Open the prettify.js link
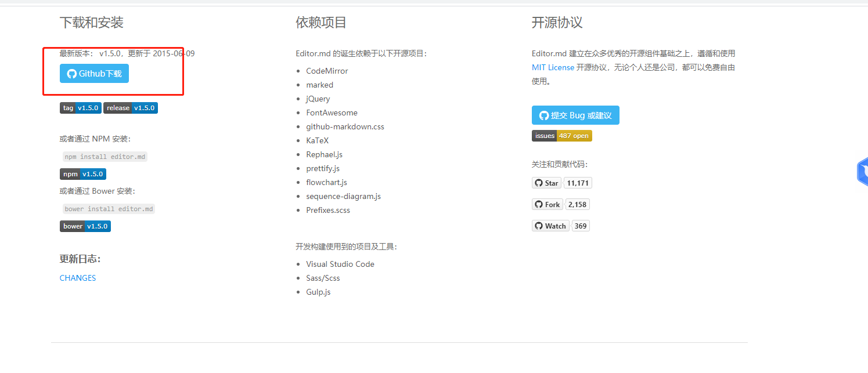Image resolution: width=868 pixels, height=373 pixels. coord(323,168)
